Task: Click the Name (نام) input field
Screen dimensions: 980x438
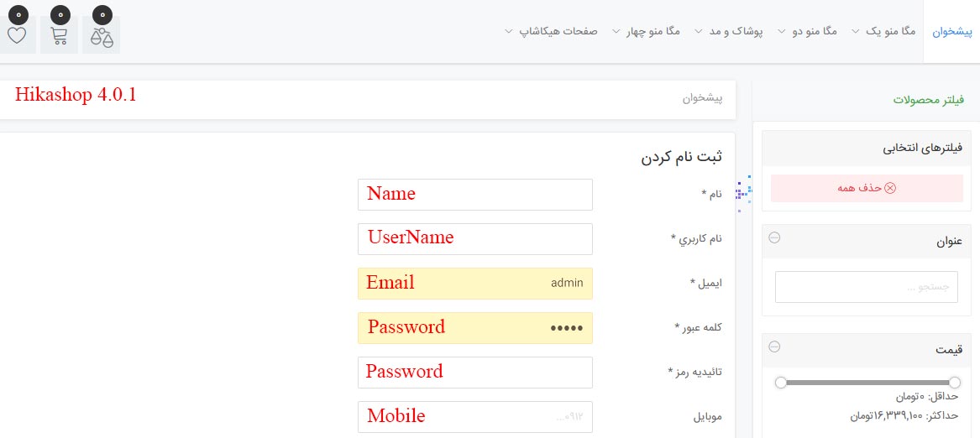Action: pyautogui.click(x=475, y=195)
